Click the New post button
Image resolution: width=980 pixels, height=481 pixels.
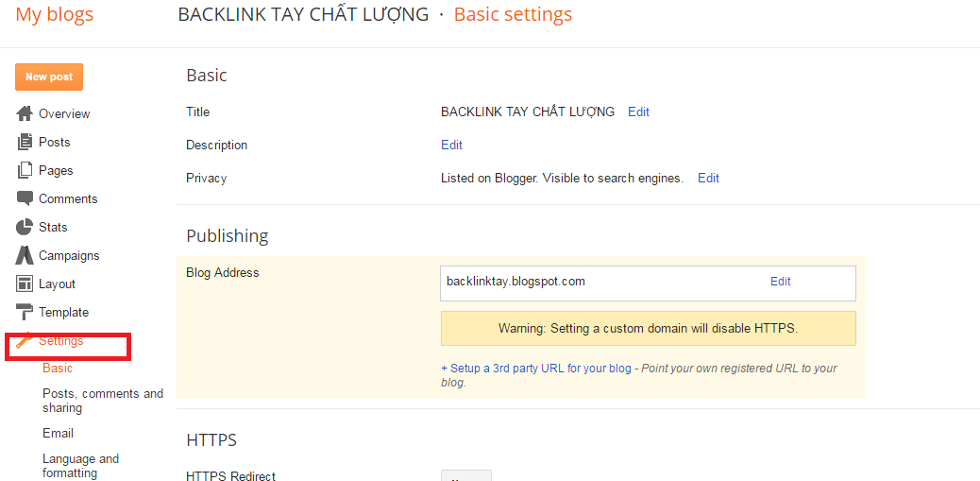point(49,77)
